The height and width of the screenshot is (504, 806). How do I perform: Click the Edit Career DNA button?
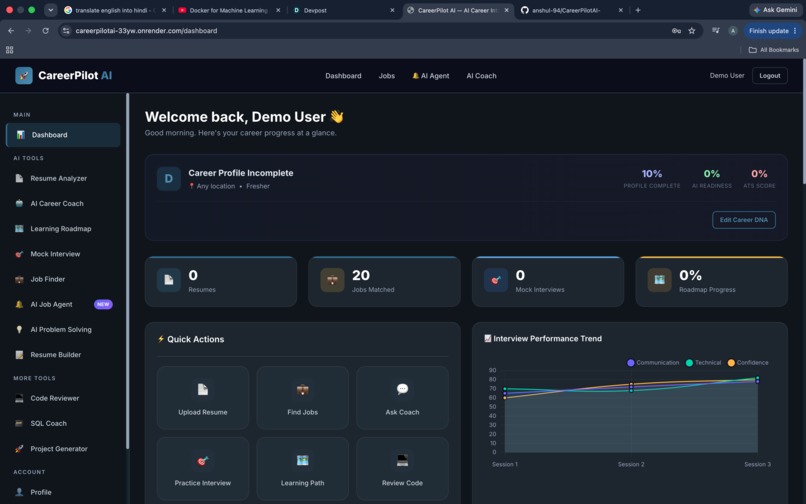(743, 220)
